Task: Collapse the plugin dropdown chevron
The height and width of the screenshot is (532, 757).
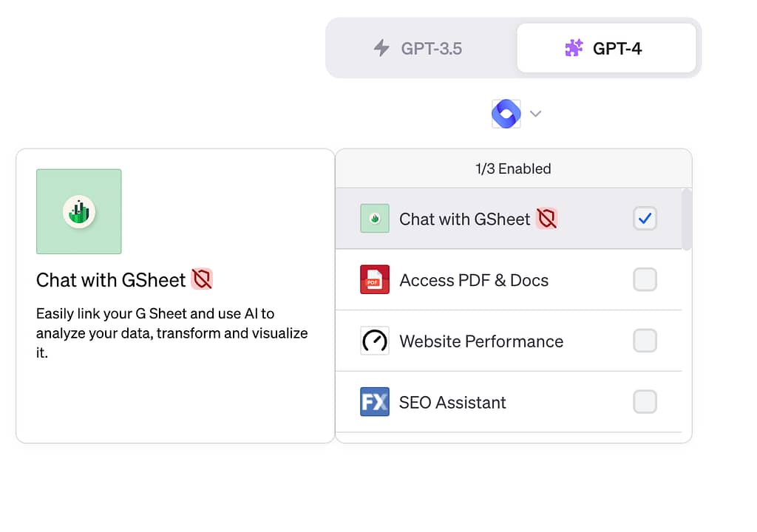Action: point(536,114)
